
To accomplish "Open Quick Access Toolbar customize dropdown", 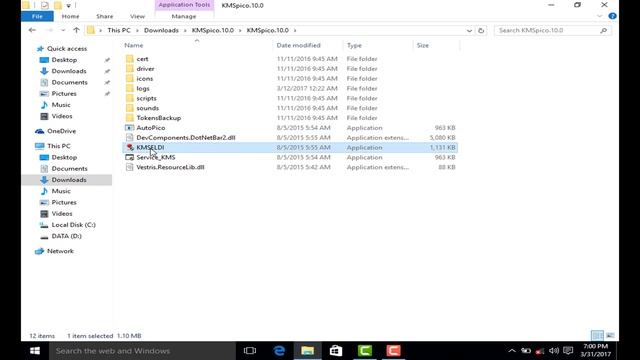I will 69,5.
